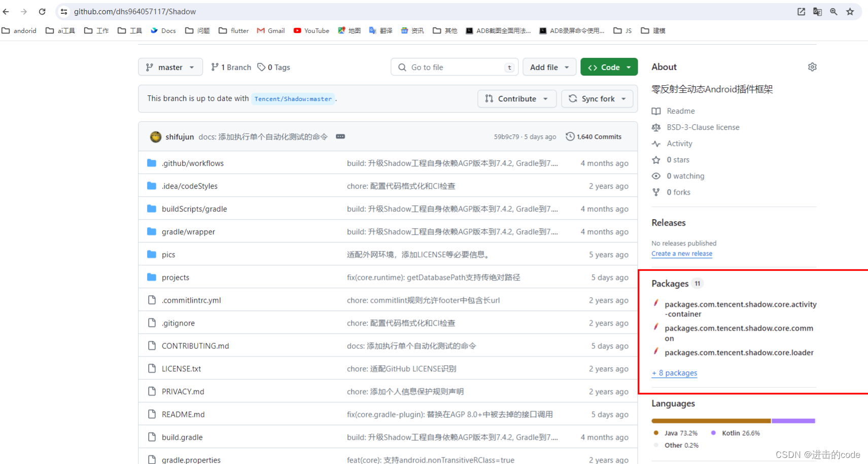Open the README.md file
This screenshot has height=464, width=868.
coord(183,414)
